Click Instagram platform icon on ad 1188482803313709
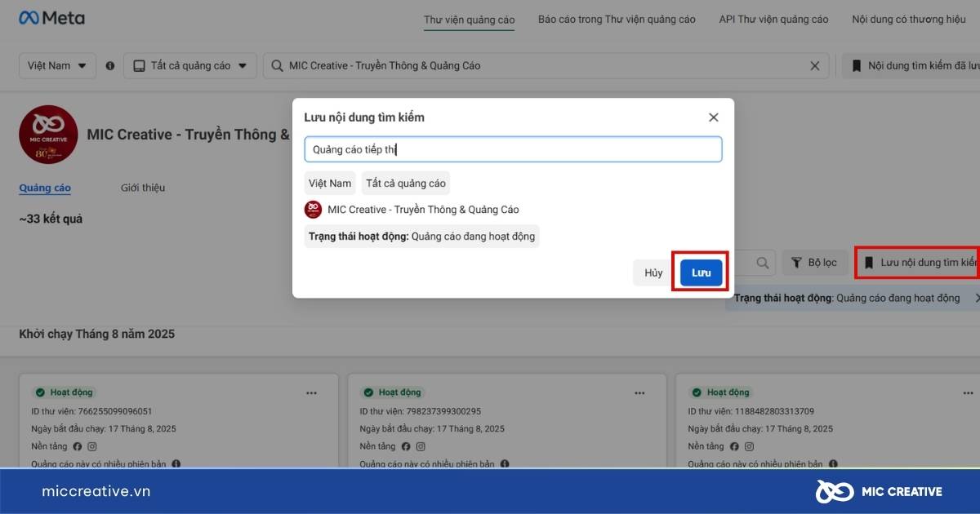Viewport: 980px width, 514px height. (x=749, y=446)
